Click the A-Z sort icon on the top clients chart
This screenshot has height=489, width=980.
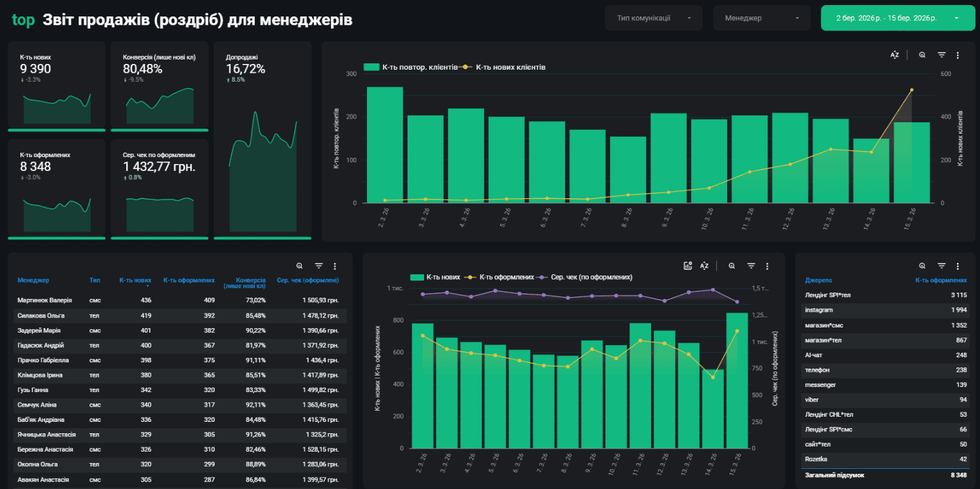pyautogui.click(x=894, y=55)
